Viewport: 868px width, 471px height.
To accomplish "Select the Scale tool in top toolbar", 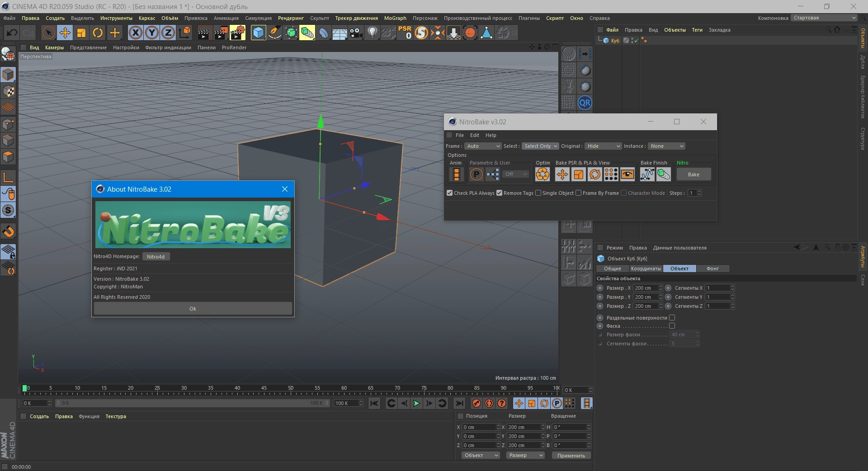I will click(x=81, y=33).
